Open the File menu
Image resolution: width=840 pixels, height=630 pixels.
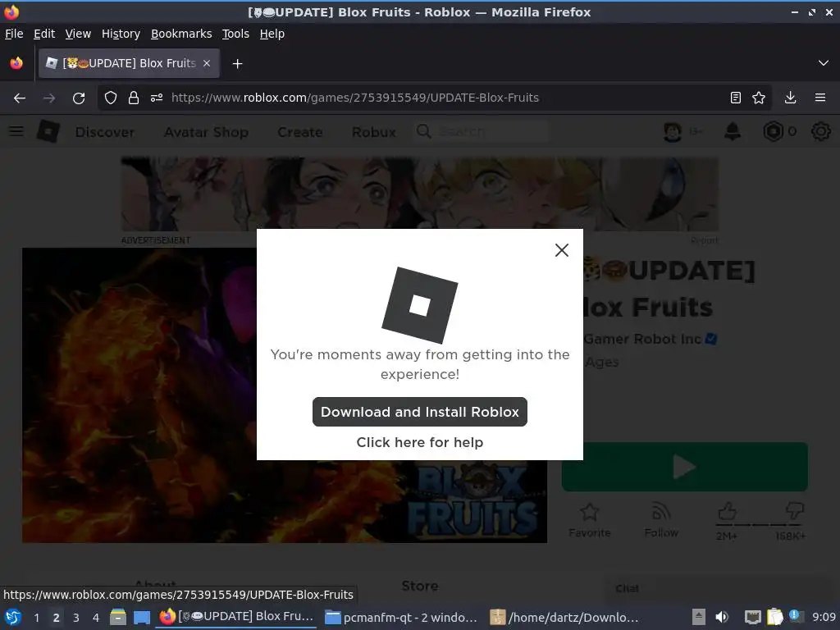[14, 34]
